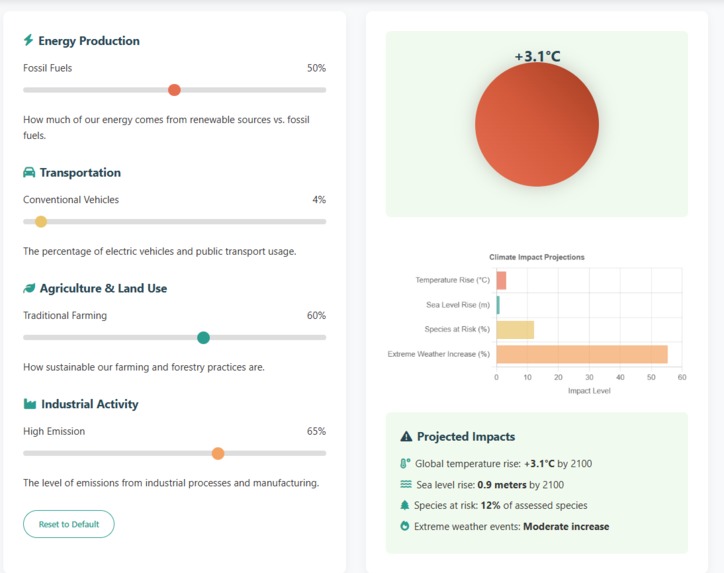The height and width of the screenshot is (573, 724).
Task: Click the Conventional Vehicles slider handle
Action: (x=41, y=222)
